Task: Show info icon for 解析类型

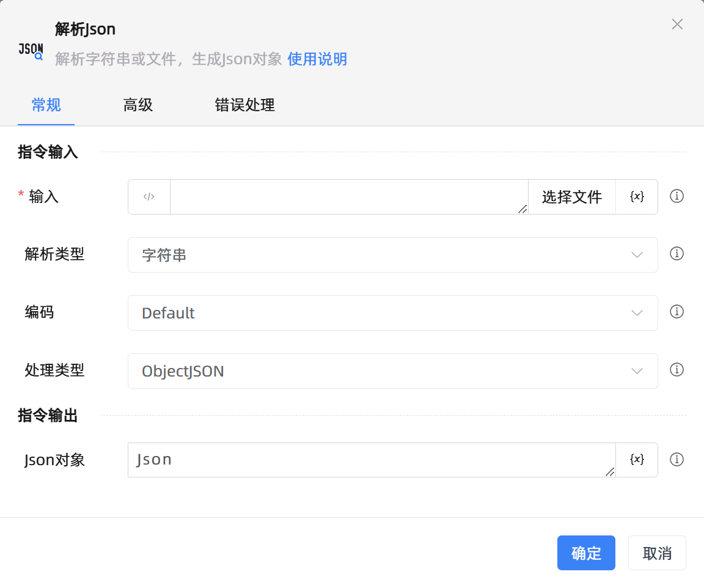Action: click(x=676, y=253)
